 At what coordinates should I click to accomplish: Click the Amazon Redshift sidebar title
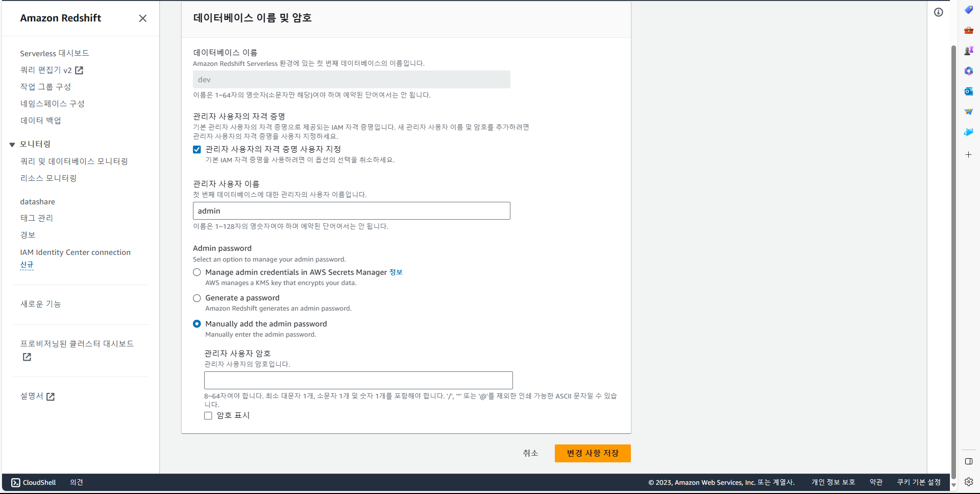point(61,18)
